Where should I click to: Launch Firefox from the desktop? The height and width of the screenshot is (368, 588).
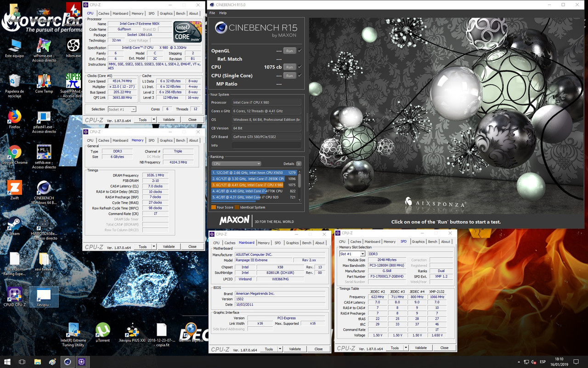coord(14,119)
